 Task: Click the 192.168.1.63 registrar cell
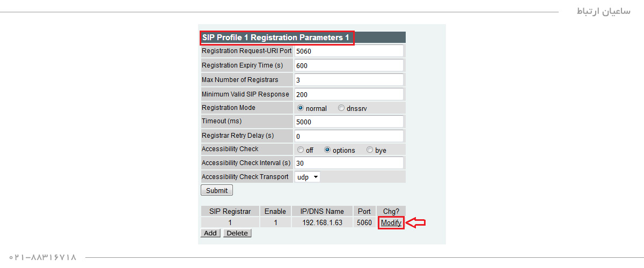pyautogui.click(x=322, y=222)
